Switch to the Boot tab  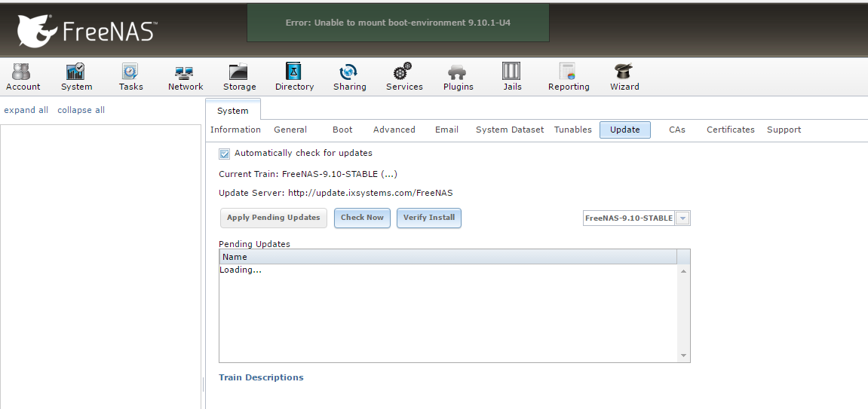tap(342, 130)
